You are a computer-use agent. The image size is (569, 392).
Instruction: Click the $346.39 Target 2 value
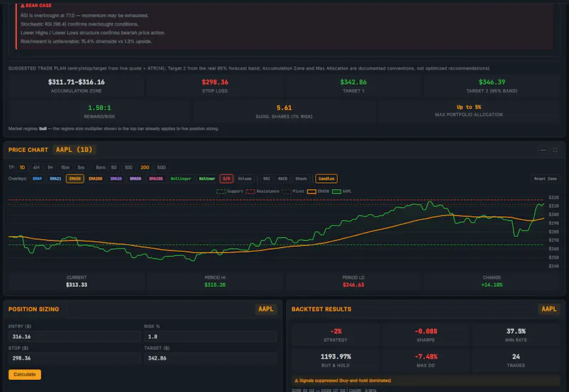[491, 82]
